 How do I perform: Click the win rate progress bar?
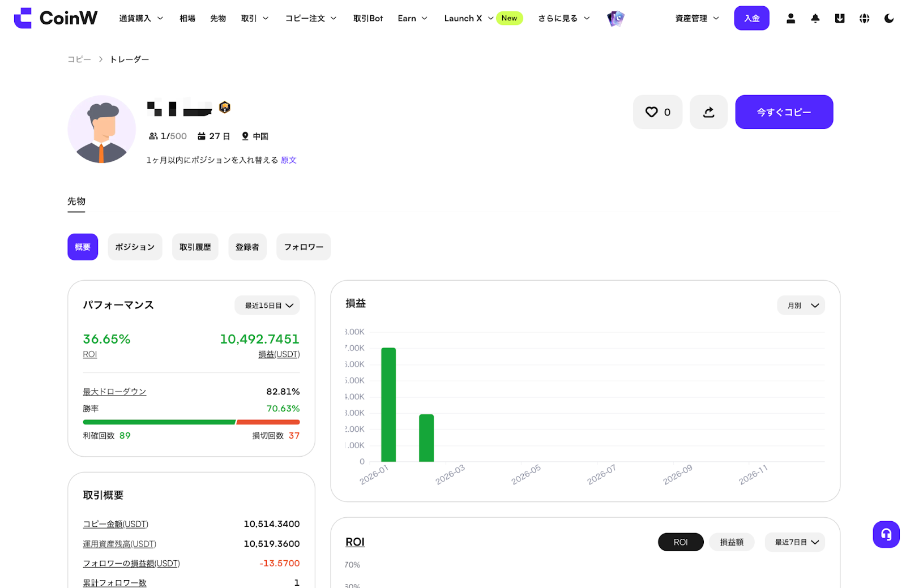coord(191,422)
